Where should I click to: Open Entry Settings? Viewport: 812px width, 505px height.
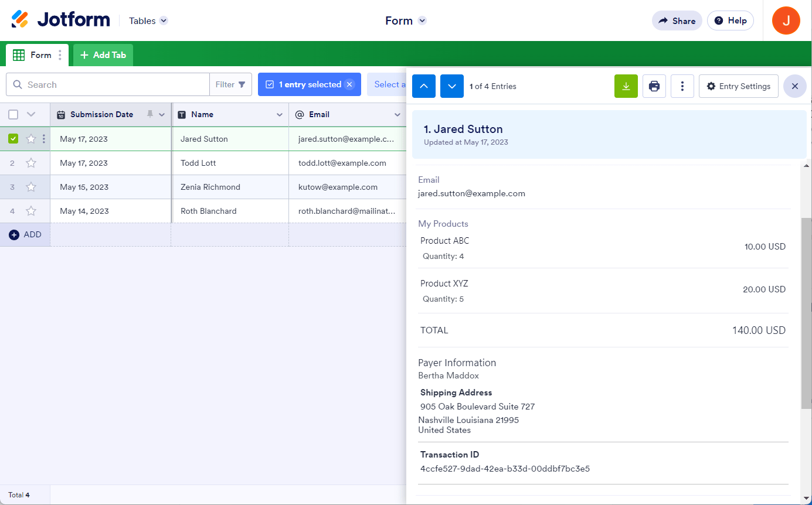[x=738, y=86]
